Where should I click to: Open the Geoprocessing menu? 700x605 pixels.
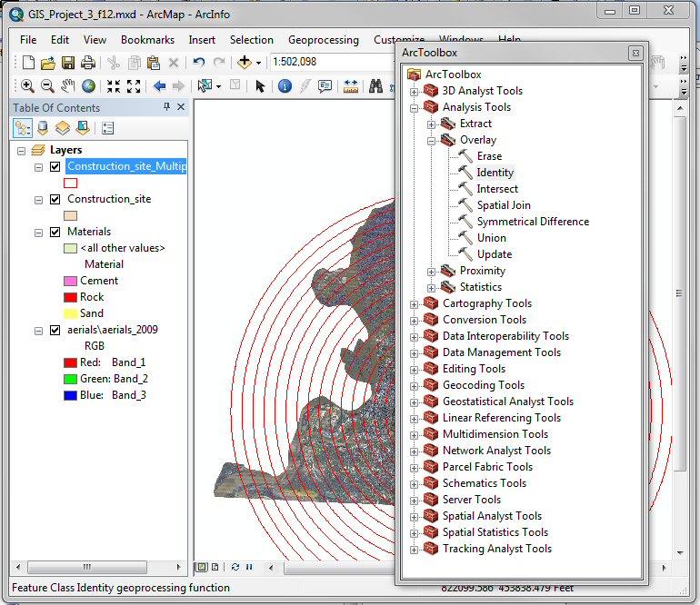324,40
